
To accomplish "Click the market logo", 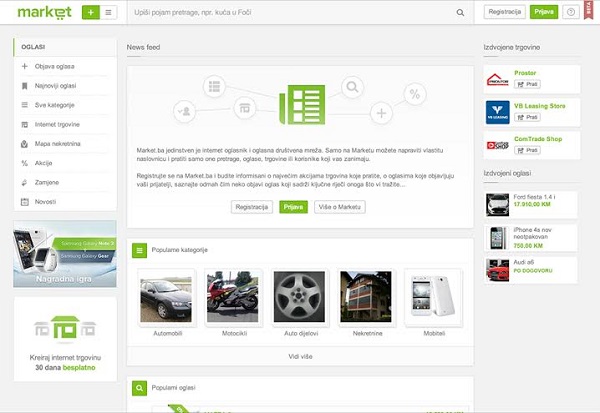I will point(44,12).
